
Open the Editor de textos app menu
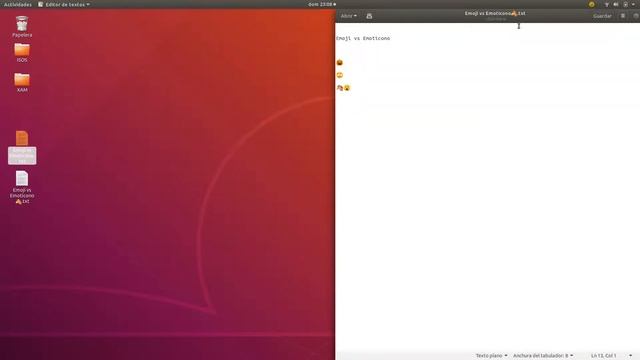click(64, 4)
